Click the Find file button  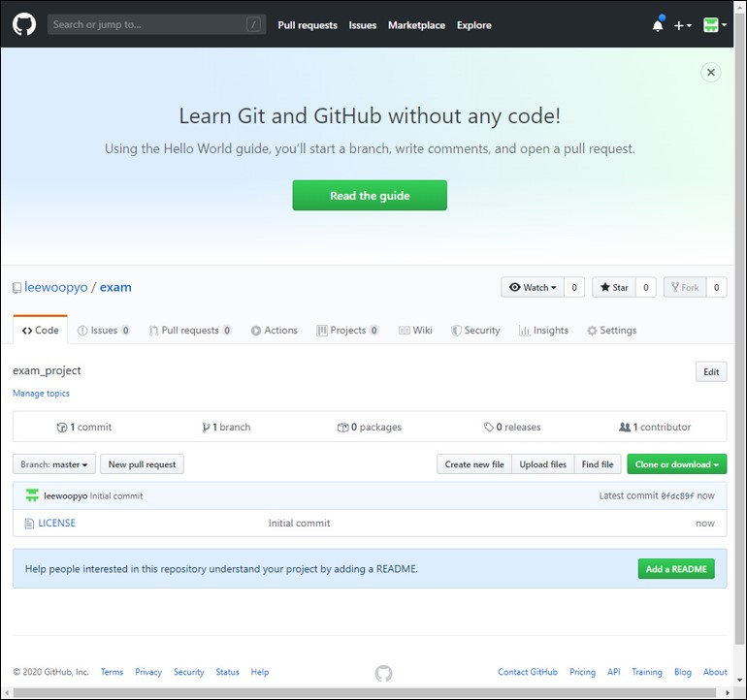point(598,464)
